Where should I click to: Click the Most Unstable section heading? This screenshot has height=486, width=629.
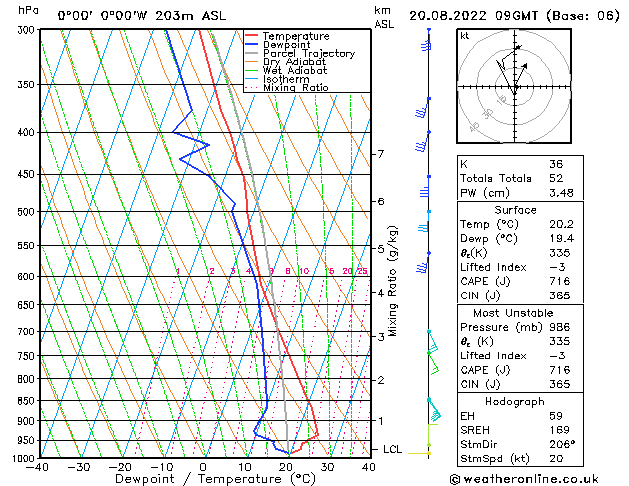(x=513, y=313)
